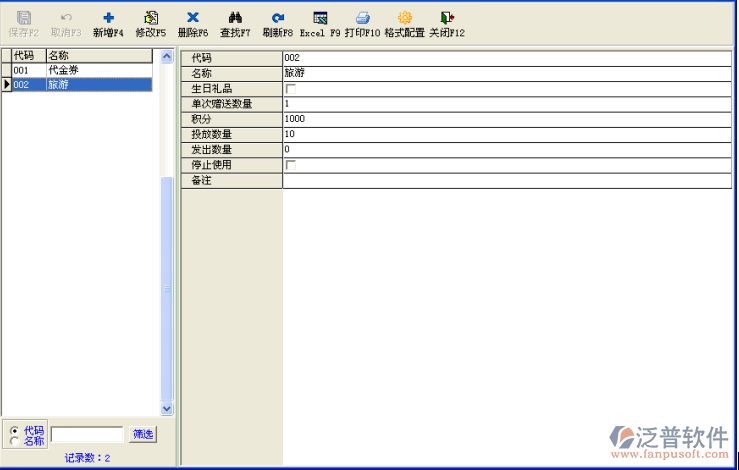Refresh the list with 刷新F8
The height and width of the screenshot is (470, 739).
click(x=278, y=18)
